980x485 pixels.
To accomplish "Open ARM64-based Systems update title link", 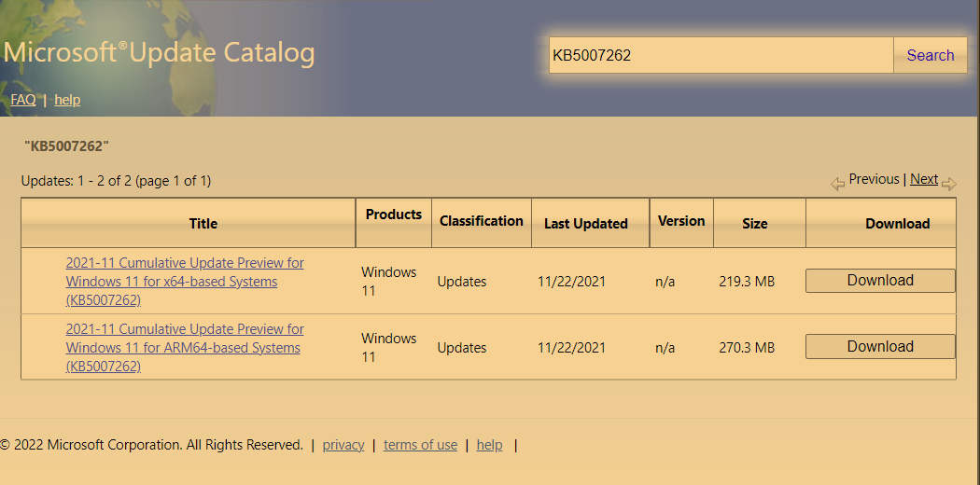I will (x=185, y=348).
